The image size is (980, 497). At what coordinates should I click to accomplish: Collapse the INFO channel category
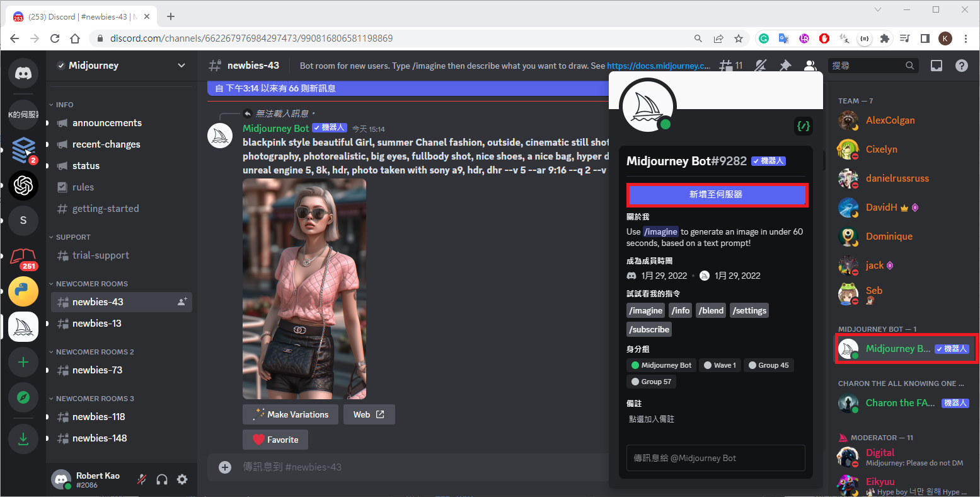(x=64, y=105)
